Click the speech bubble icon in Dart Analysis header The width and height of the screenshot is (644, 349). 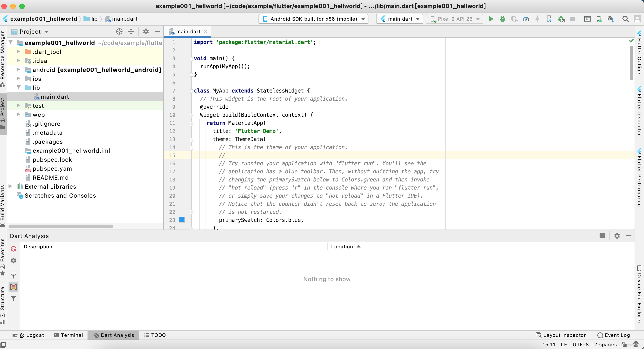coord(602,236)
